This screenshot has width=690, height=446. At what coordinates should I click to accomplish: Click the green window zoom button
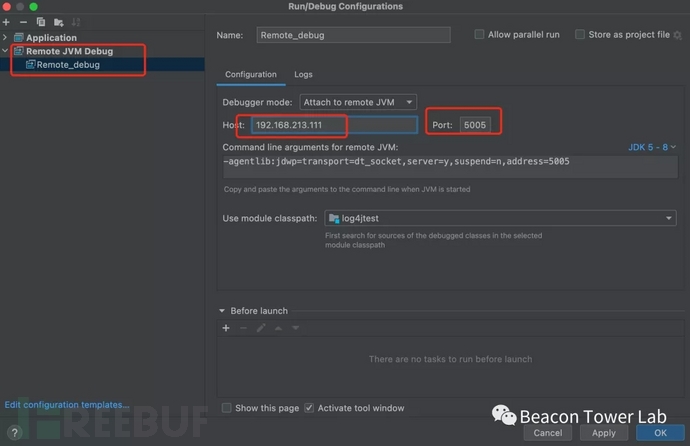click(33, 7)
